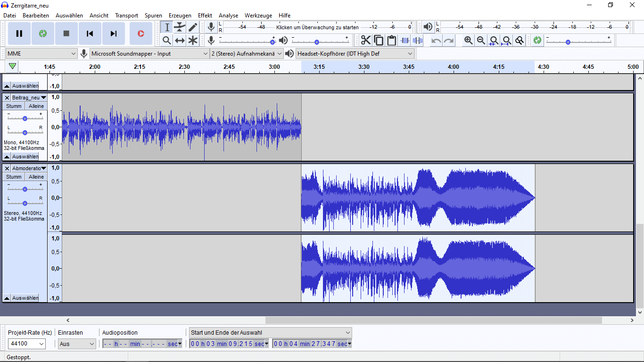Open the Microsoft Soundmapper input device dropdown
The width and height of the screenshot is (644, 362).
pos(149,54)
